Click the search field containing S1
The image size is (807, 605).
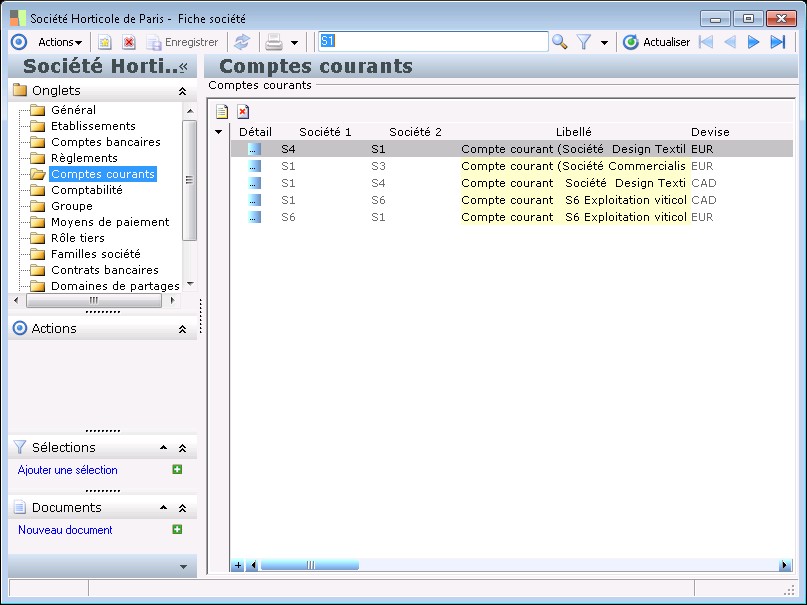(x=432, y=42)
